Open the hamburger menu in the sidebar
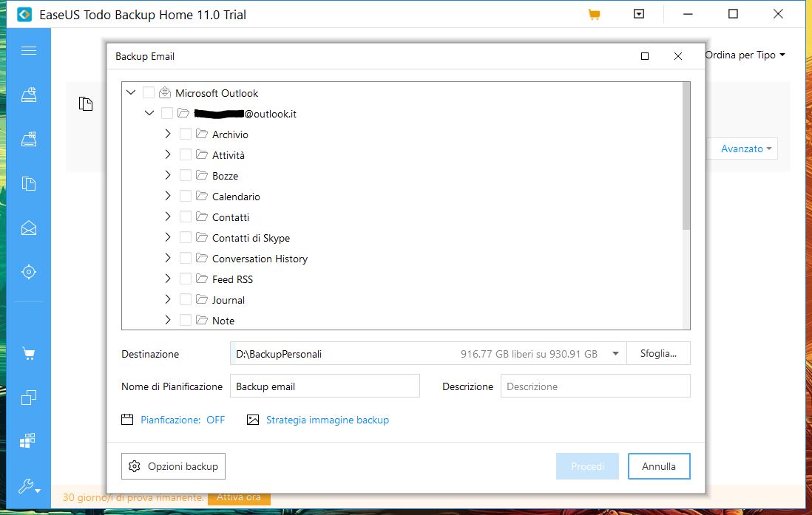 (29, 50)
